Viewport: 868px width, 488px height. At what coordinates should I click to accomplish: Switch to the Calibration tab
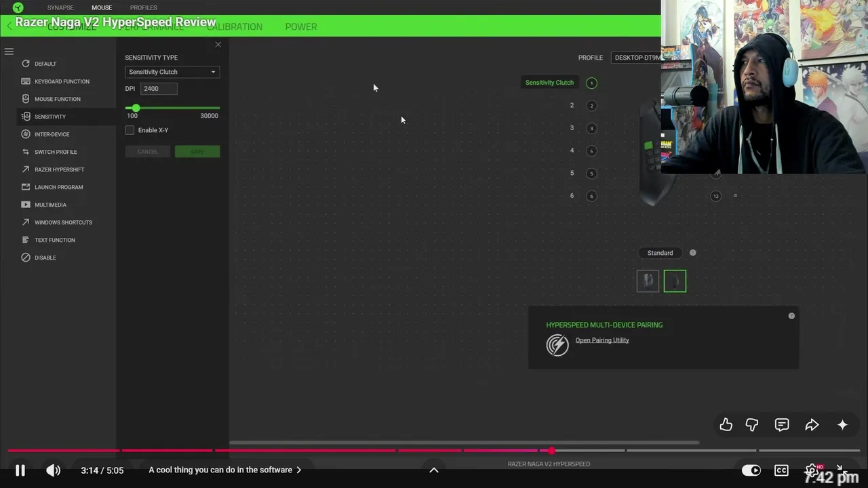(235, 26)
